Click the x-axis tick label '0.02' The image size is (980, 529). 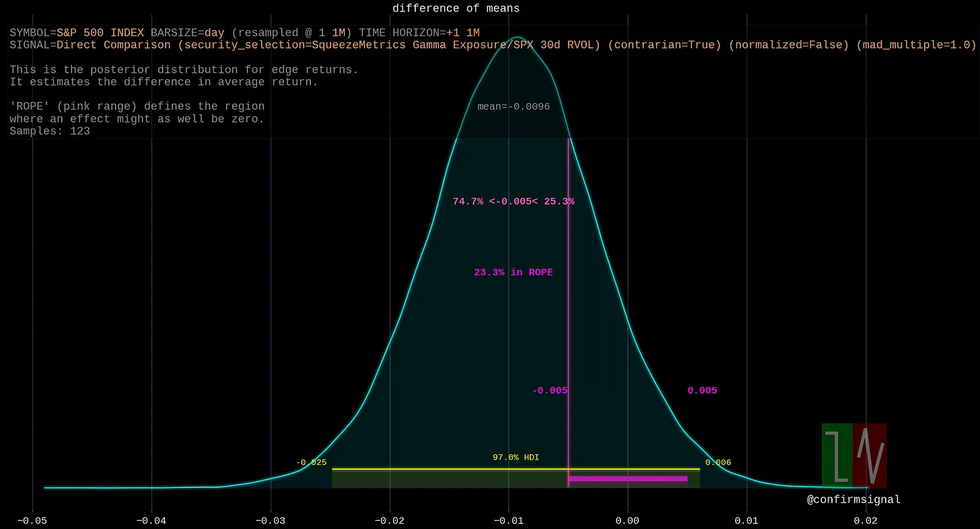866,520
